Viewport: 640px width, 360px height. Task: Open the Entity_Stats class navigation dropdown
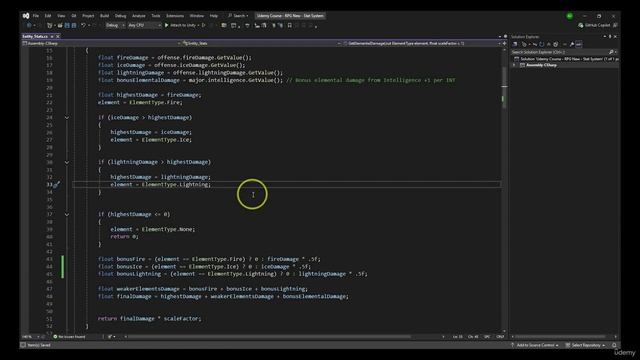pos(262,43)
